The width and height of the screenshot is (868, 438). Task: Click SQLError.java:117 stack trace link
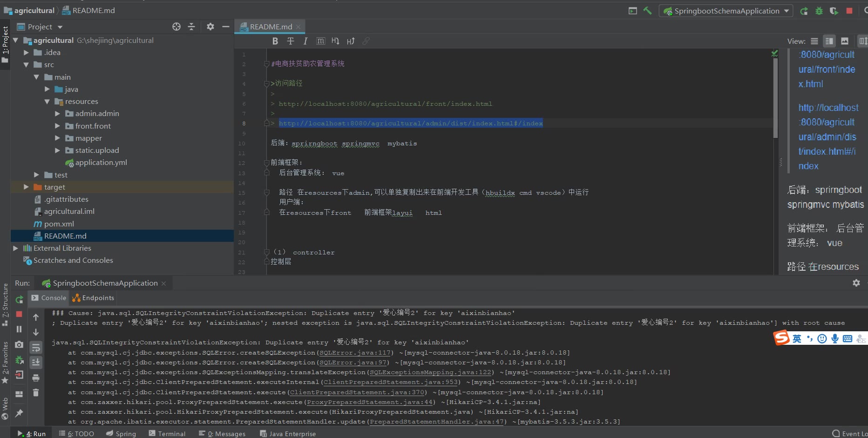(x=355, y=353)
